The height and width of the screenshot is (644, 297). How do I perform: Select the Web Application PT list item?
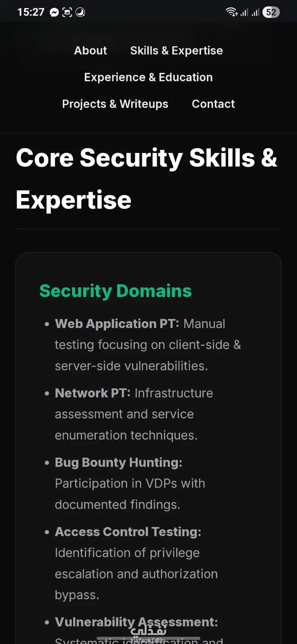pyautogui.click(x=147, y=345)
